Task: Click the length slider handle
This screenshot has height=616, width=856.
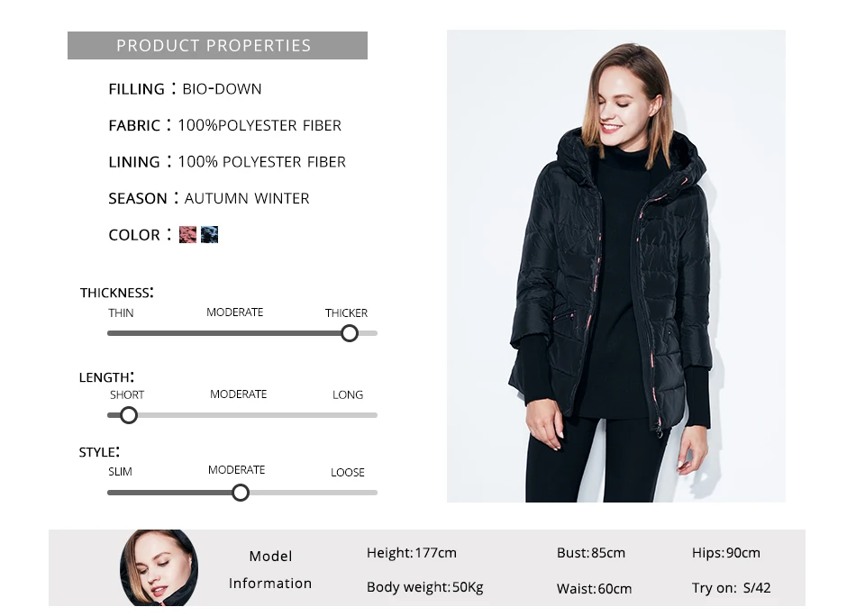Action: [129, 415]
